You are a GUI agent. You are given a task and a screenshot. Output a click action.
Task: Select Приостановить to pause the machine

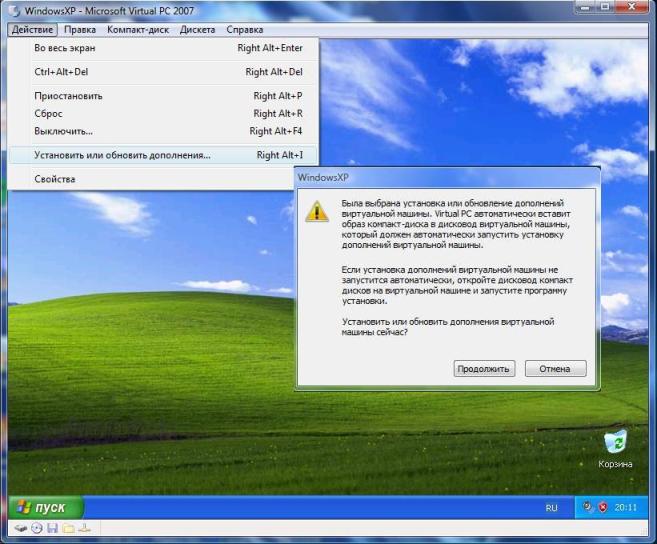163,96
